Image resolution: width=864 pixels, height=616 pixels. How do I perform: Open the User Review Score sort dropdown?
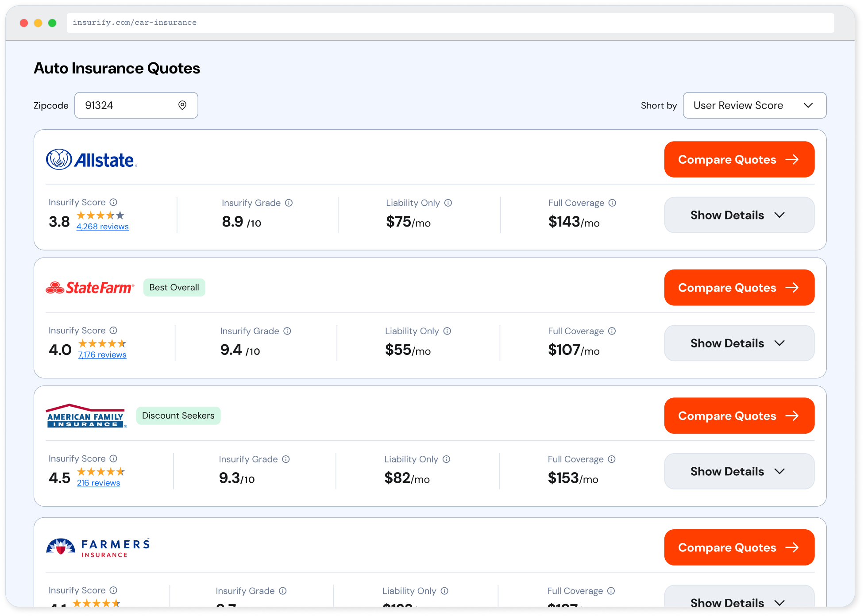pos(754,105)
